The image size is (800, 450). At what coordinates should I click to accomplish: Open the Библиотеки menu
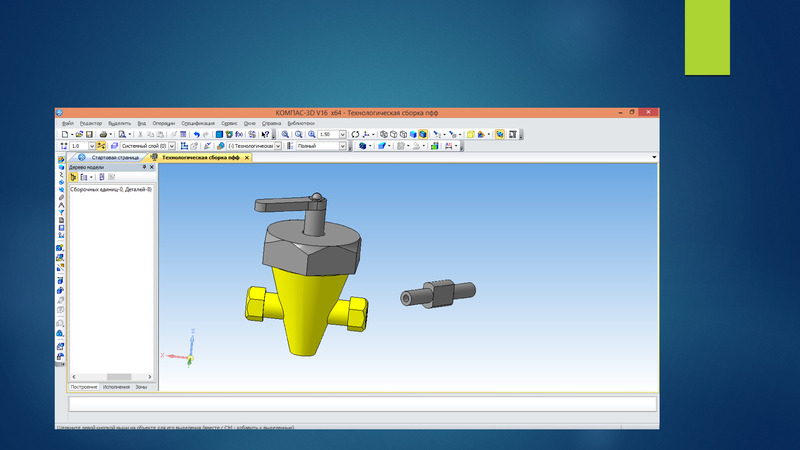301,123
